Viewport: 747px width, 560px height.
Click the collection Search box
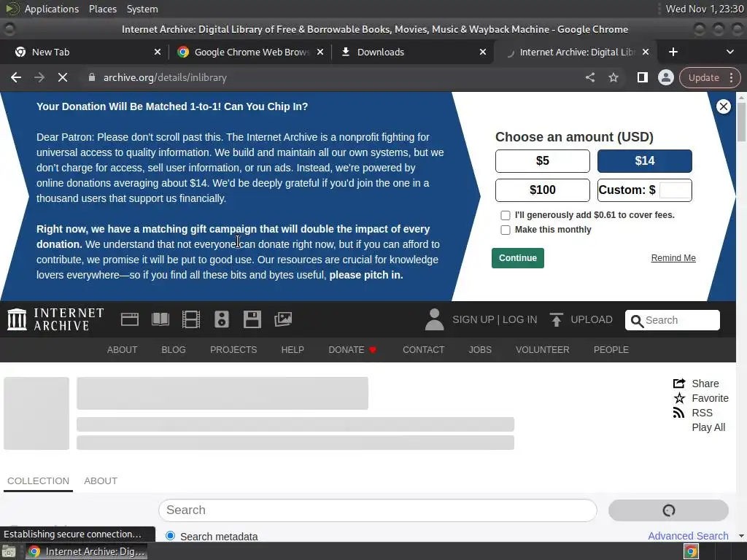tap(377, 510)
